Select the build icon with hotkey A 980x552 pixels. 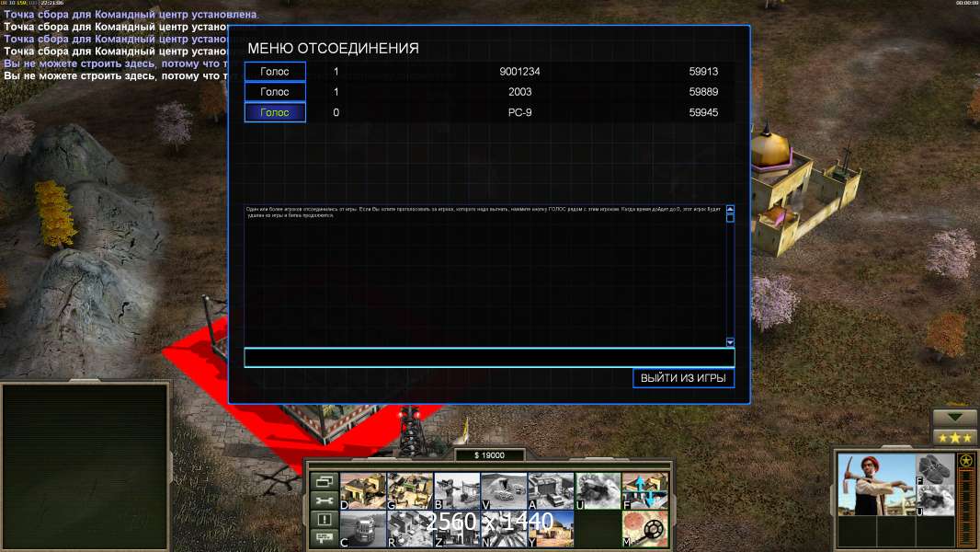551,490
